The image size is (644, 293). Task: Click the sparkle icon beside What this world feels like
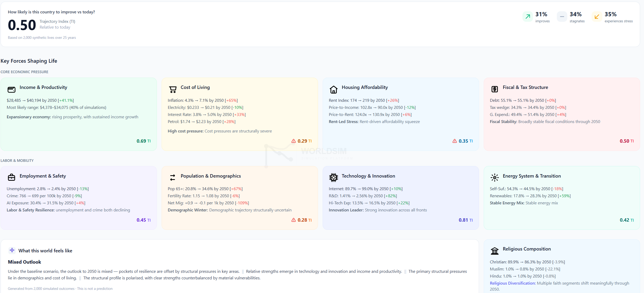pos(12,250)
